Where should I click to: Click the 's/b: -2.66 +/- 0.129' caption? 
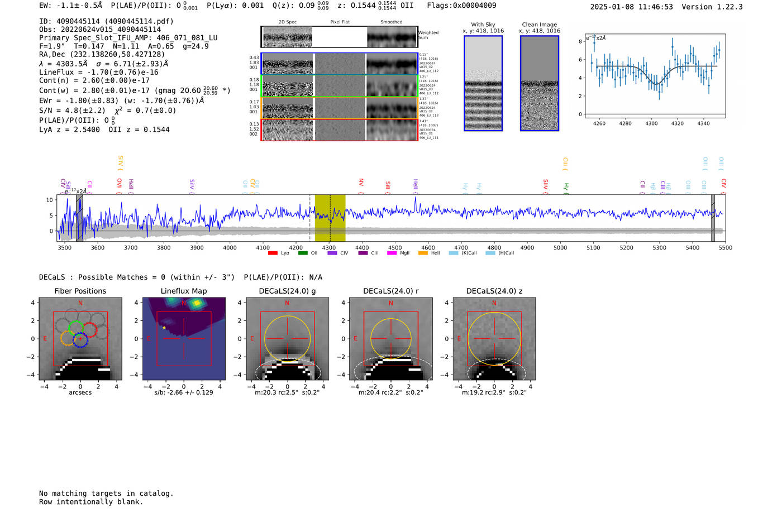pos(184,392)
